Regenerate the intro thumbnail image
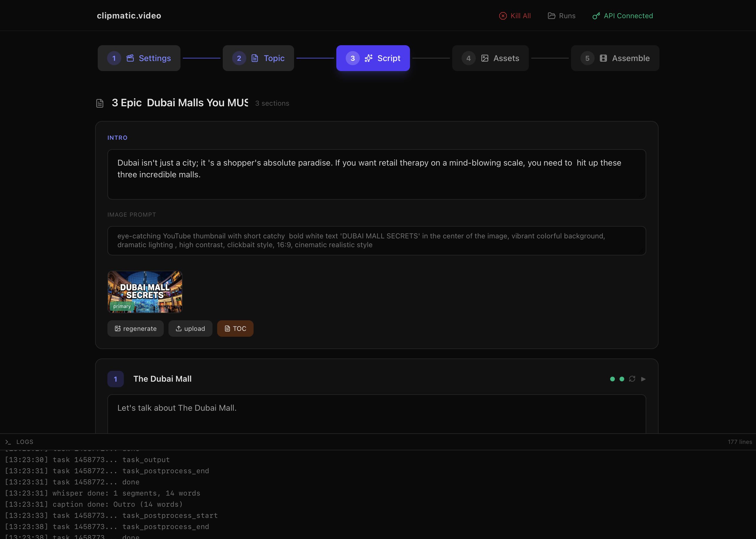Image resolution: width=756 pixels, height=539 pixels. coord(135,328)
